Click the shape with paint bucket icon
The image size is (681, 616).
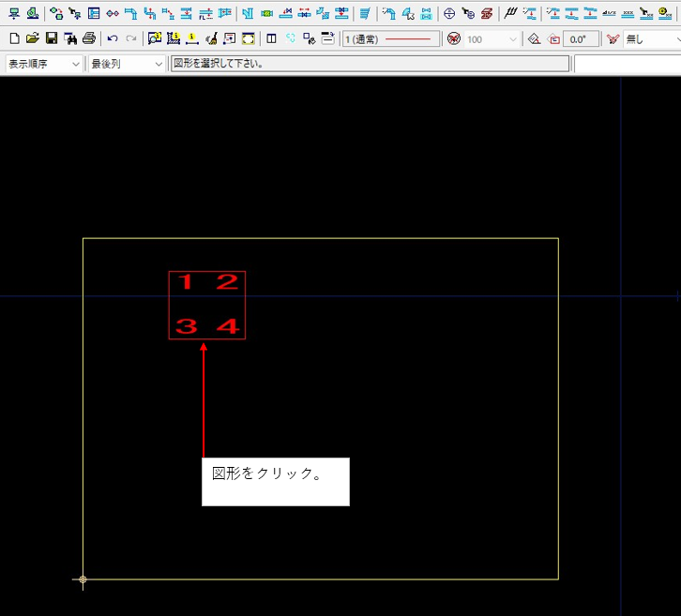(310, 39)
